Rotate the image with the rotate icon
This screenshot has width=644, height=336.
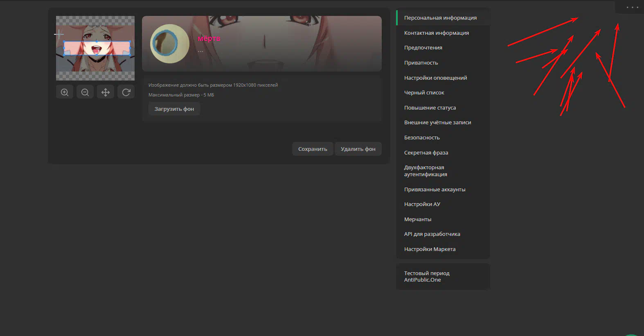click(x=126, y=92)
